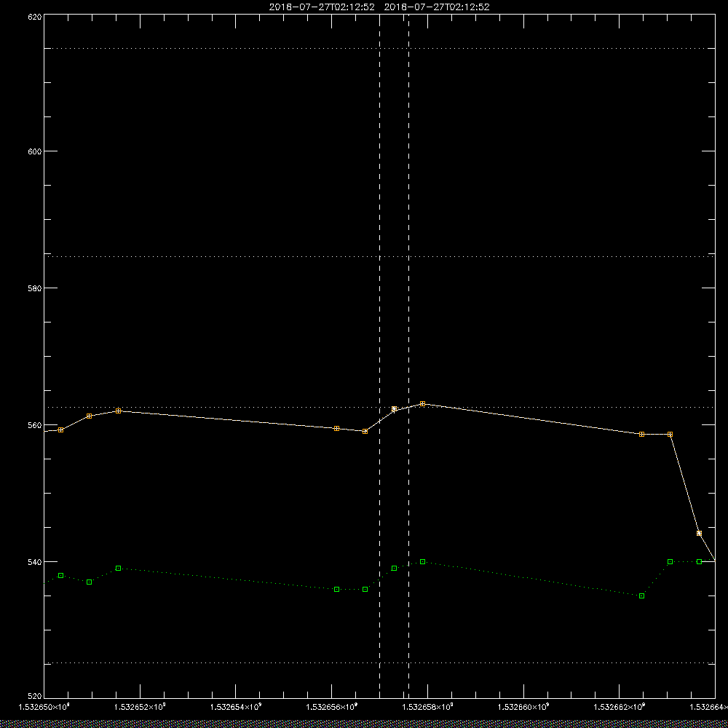Pick the green square marker between the dashed lines
728x728 pixels.
coord(394,569)
